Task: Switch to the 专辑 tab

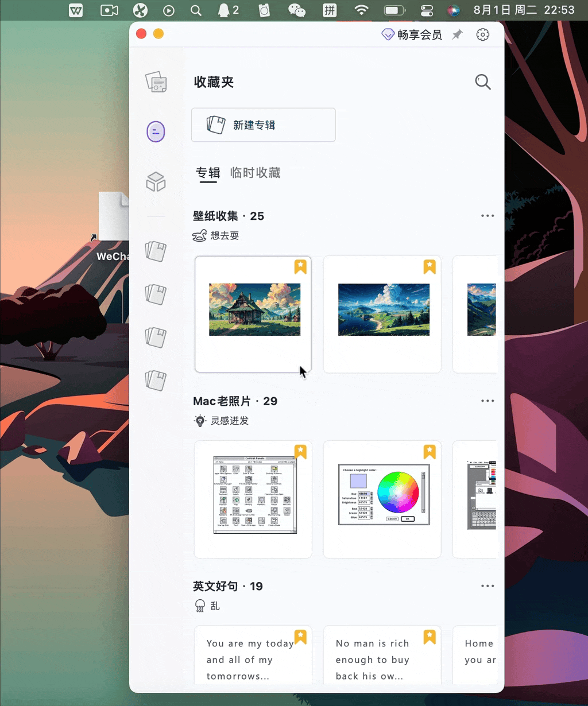Action: point(208,173)
